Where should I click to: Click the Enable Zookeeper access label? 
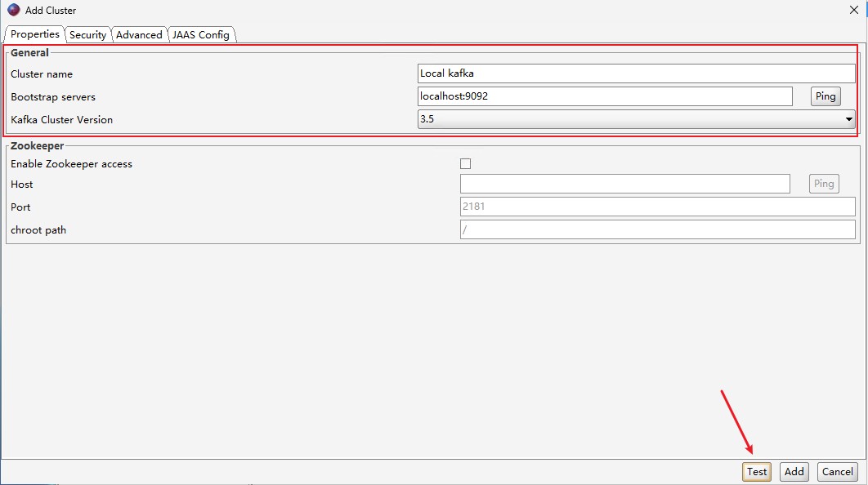(x=71, y=164)
